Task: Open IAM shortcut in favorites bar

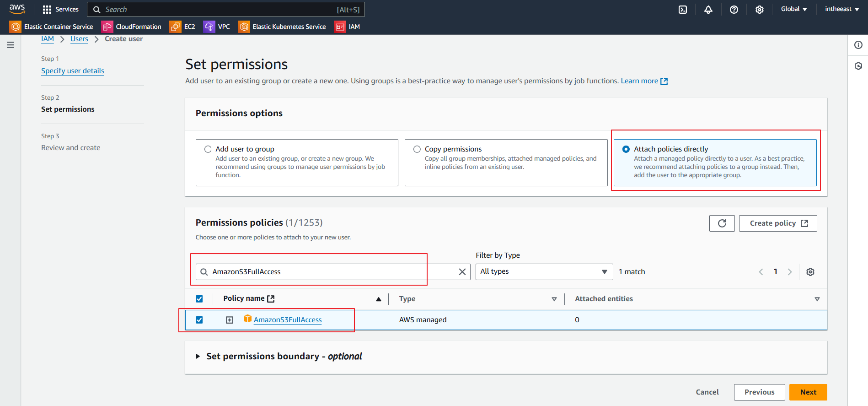Action: tap(348, 27)
